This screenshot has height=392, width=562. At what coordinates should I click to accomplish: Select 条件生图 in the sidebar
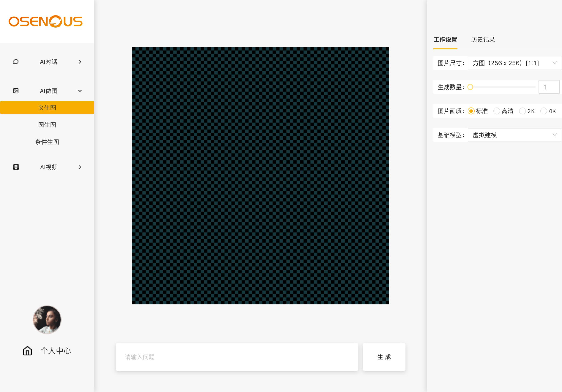click(x=47, y=142)
